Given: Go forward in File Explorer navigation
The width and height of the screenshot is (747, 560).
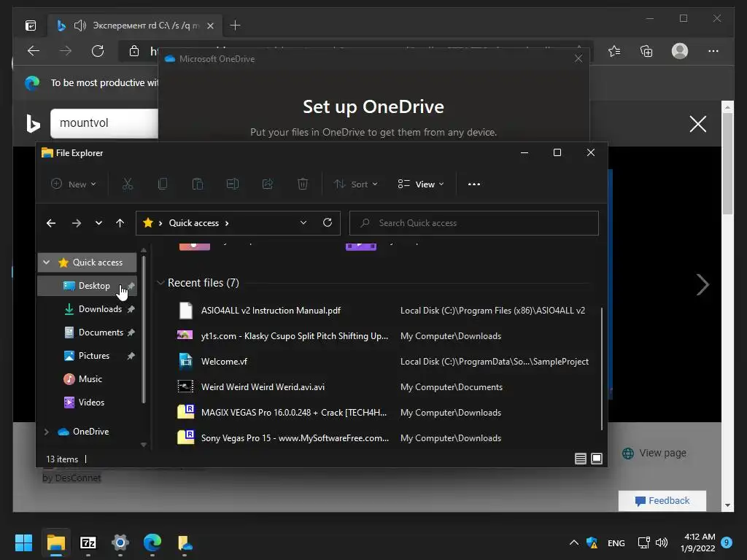Looking at the screenshot, I should (76, 223).
